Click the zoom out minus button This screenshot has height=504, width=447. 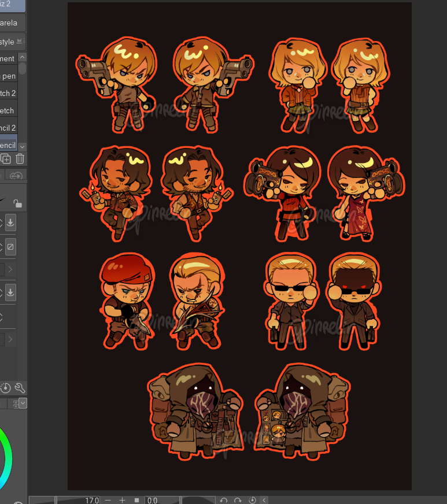tap(108, 500)
